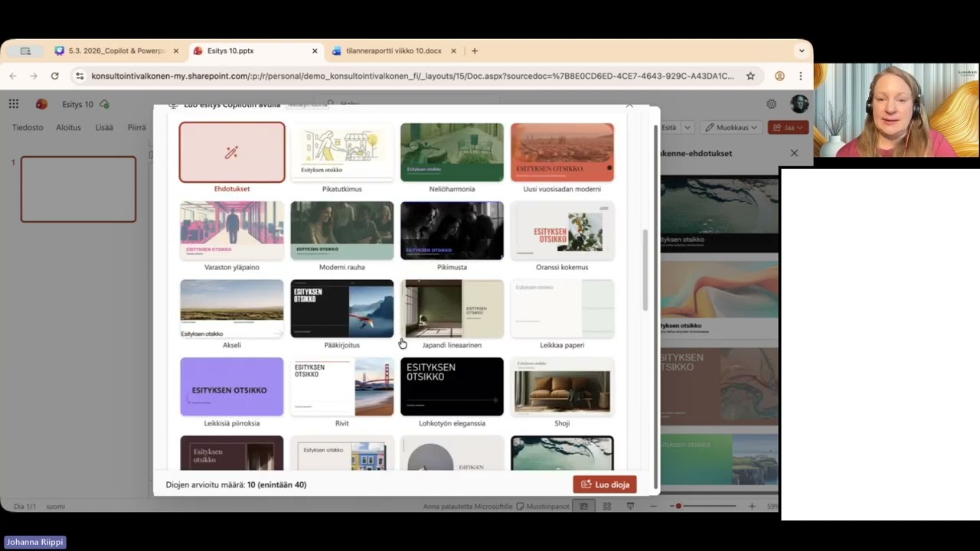Viewport: 980px width, 551px height.
Task: Expand the Muokkaus mode dropdown
Action: point(732,128)
